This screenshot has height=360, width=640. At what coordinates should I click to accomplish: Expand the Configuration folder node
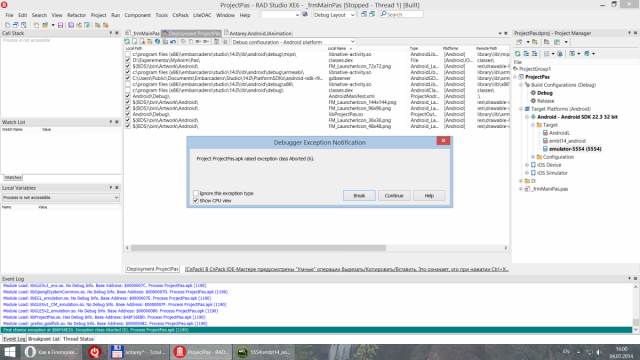coord(533,157)
